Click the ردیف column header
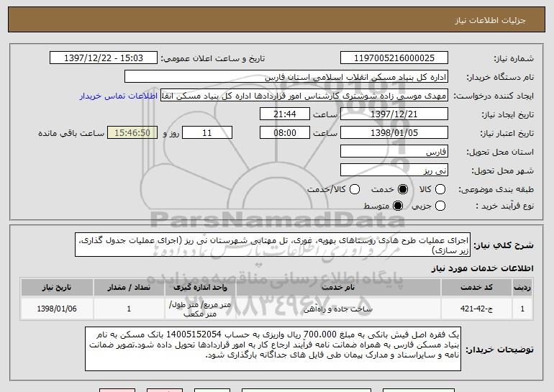 point(522,288)
